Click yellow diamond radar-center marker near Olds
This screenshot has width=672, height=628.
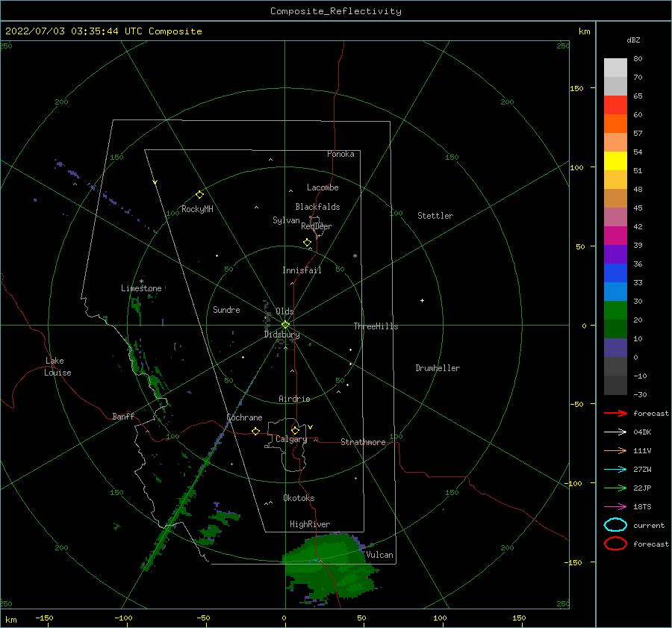tap(285, 325)
